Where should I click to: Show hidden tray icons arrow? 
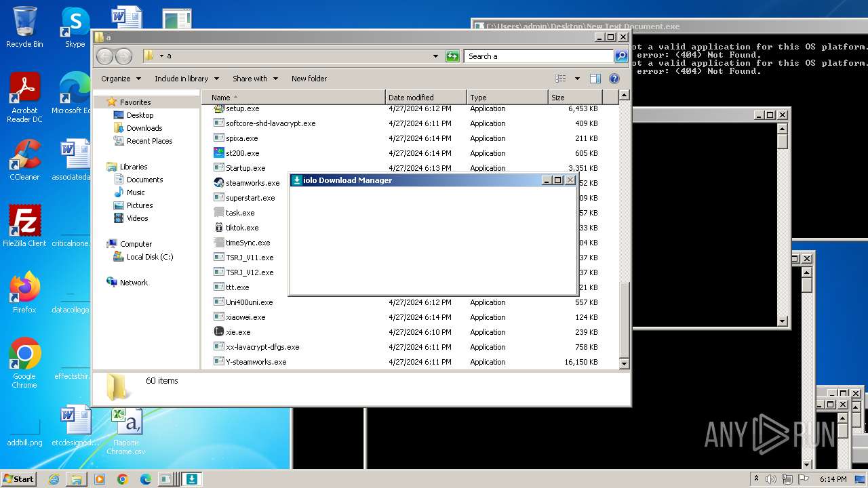click(756, 479)
